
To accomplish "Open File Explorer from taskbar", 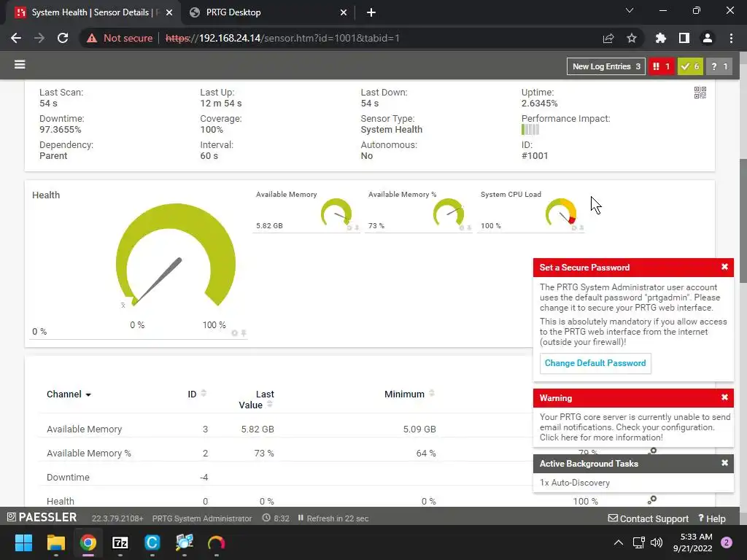I will tap(55, 542).
